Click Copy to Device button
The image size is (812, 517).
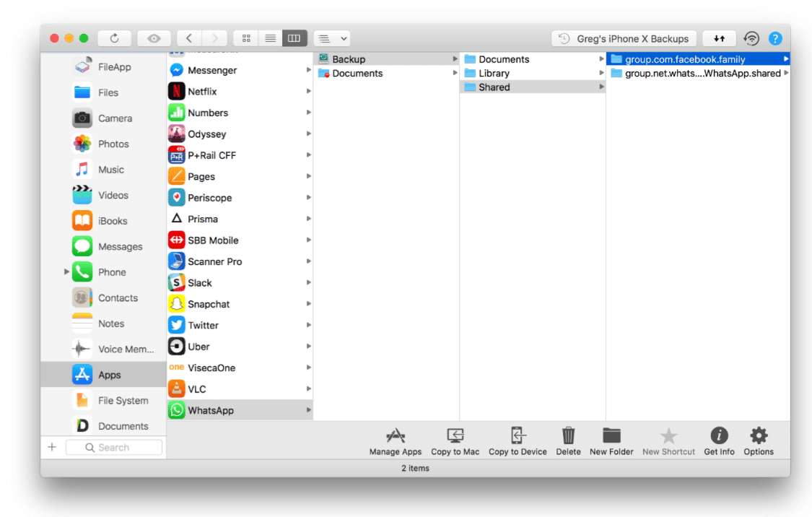(518, 442)
